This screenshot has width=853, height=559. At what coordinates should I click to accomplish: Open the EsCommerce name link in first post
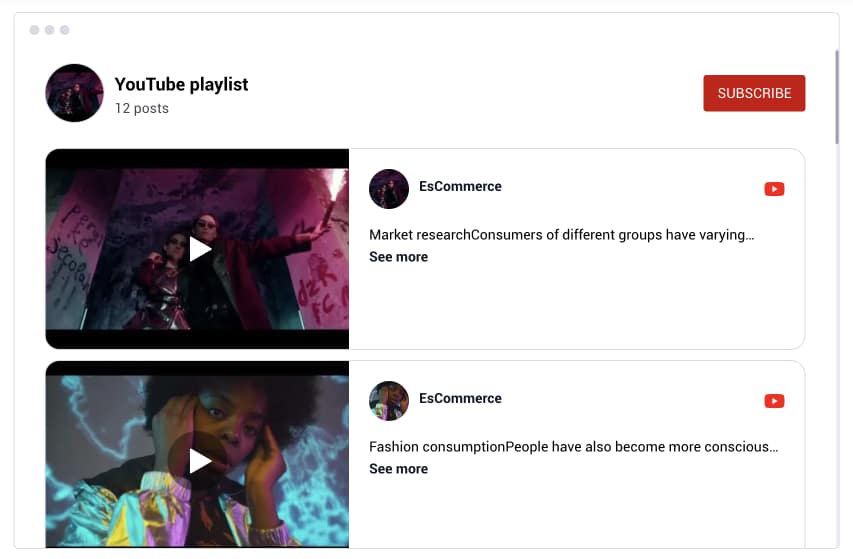[460, 186]
